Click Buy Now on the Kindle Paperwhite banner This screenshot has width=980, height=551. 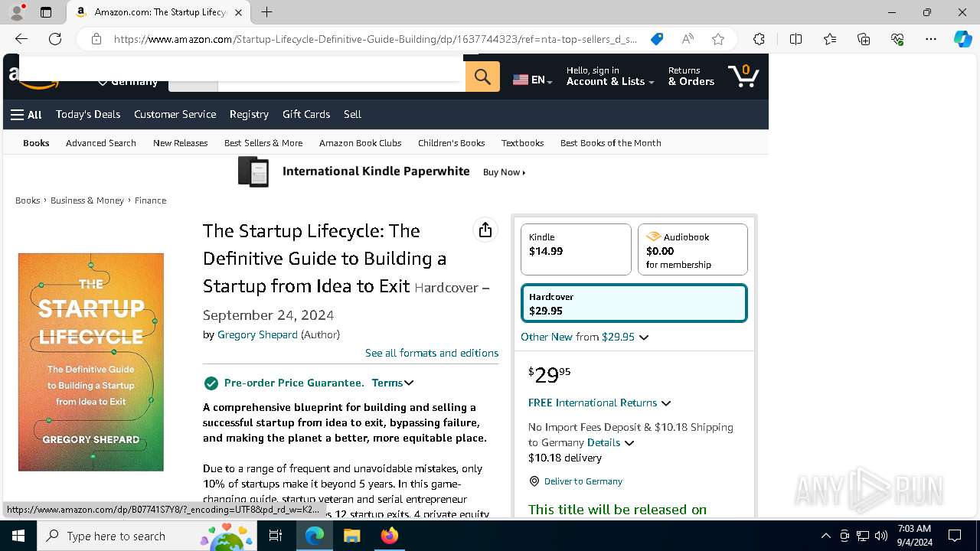click(504, 172)
